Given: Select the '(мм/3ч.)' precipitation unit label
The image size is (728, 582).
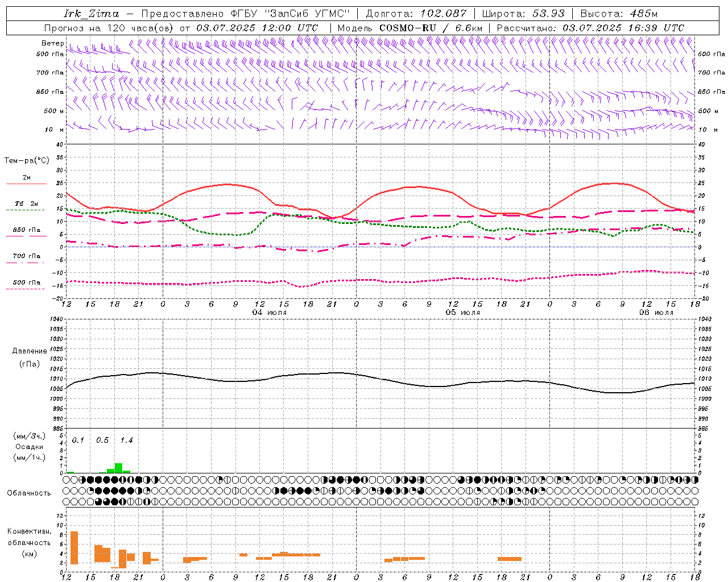Looking at the screenshot, I should tap(30, 436).
